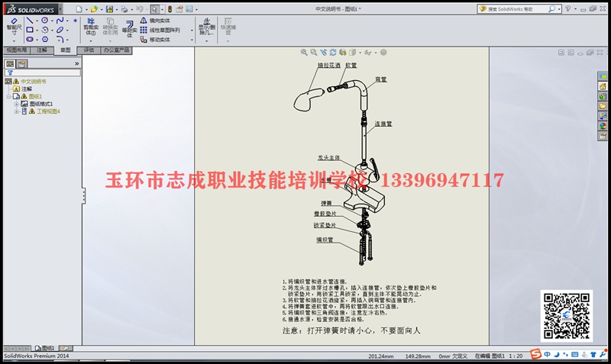Click the Offset Entities (等距实体) tool
This screenshot has width=611, height=364.
tap(130, 28)
